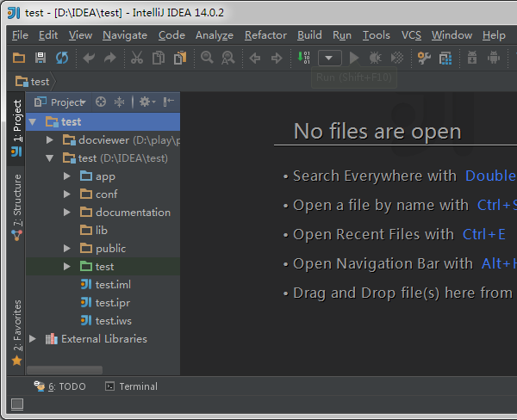Toggle the 7: Structure side tab
This screenshot has height=420, width=517.
16,208
